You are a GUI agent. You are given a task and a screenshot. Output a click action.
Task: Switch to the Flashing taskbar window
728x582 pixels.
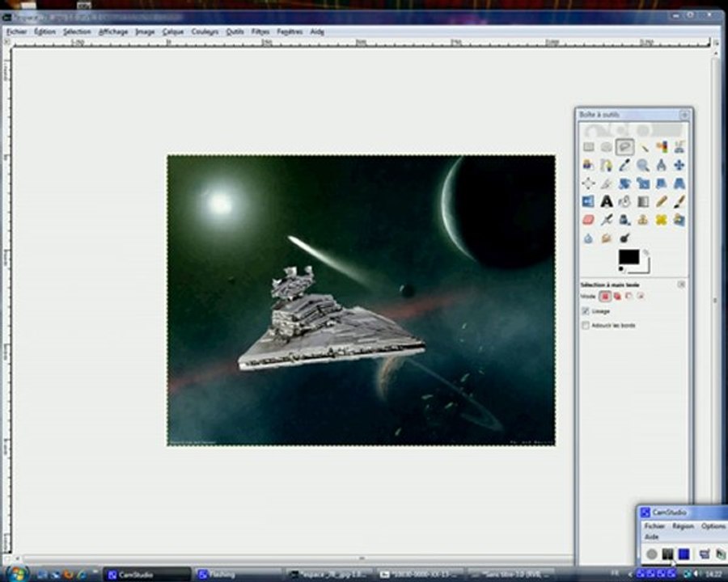point(237,574)
